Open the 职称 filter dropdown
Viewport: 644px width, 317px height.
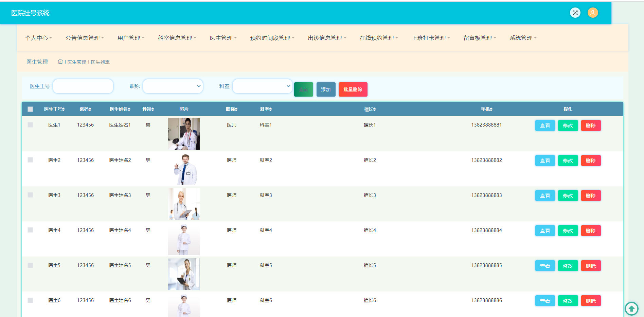click(x=173, y=86)
